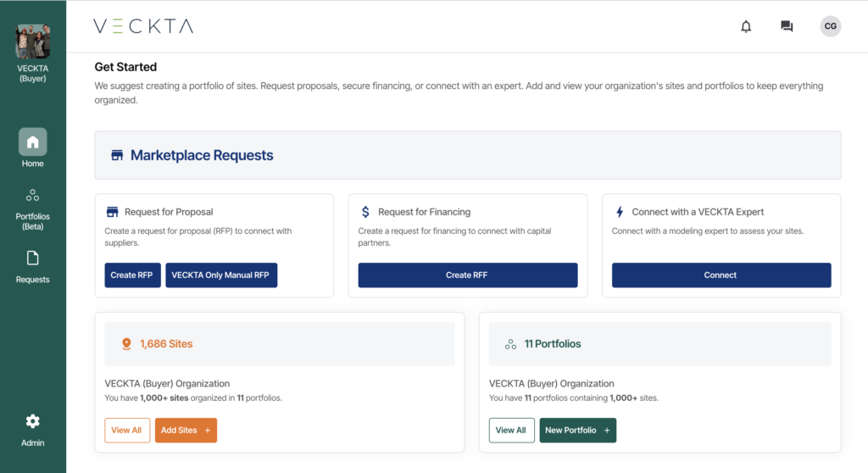Click the Portfolios (Beta) label
Image resolution: width=868 pixels, height=473 pixels.
click(x=33, y=221)
